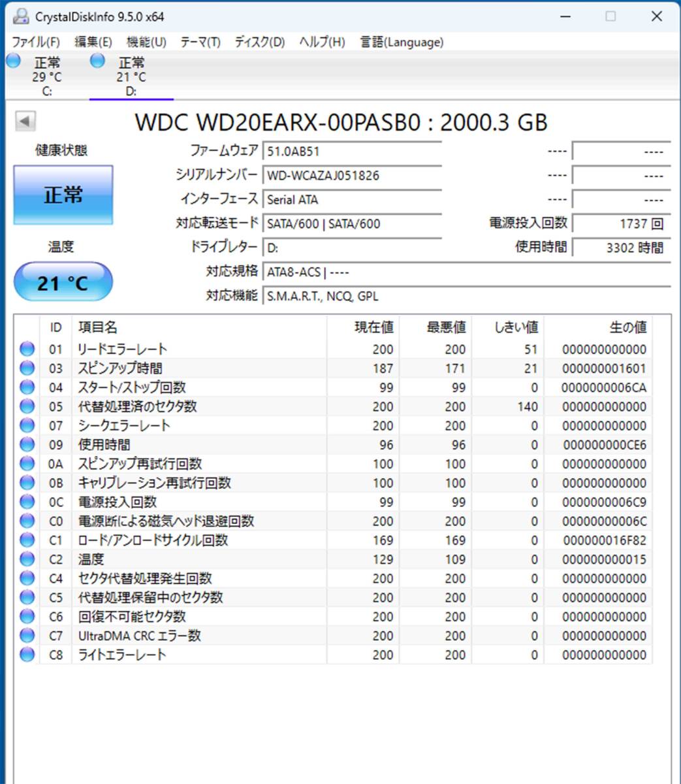Image resolution: width=681 pixels, height=784 pixels.
Task: Click the blue 正常 health status button
Action: pos(63,195)
